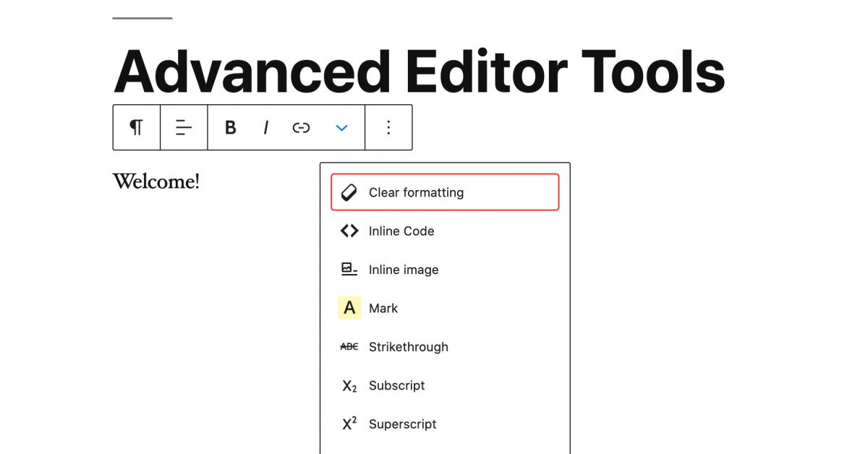Click the X² Superscript icon

pyautogui.click(x=349, y=424)
